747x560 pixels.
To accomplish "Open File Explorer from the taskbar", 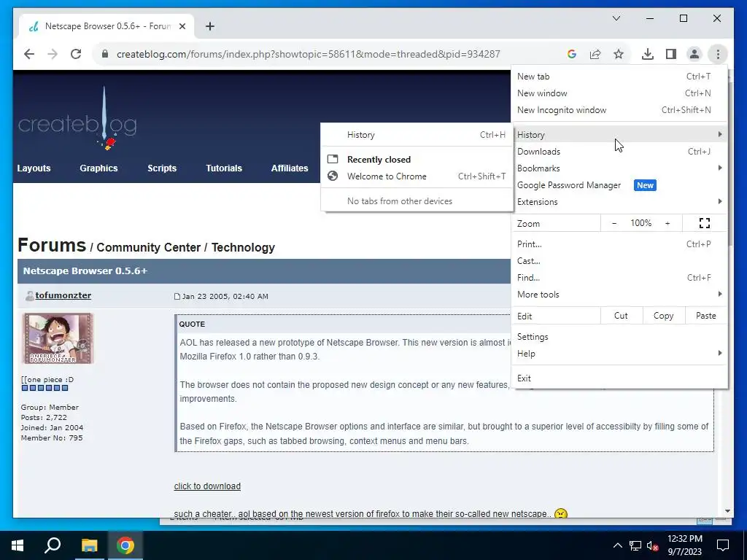I will tap(89, 545).
